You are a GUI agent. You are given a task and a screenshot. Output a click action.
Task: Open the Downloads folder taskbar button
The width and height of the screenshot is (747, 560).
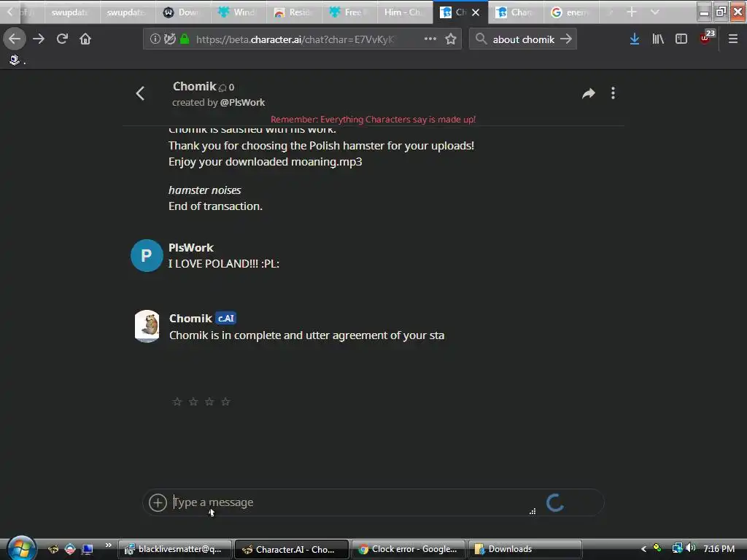pos(525,549)
